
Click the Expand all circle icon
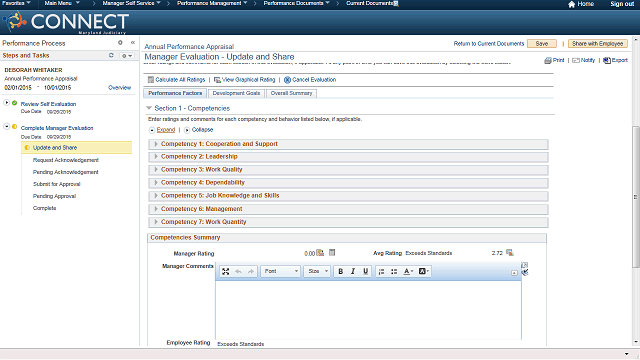point(152,130)
